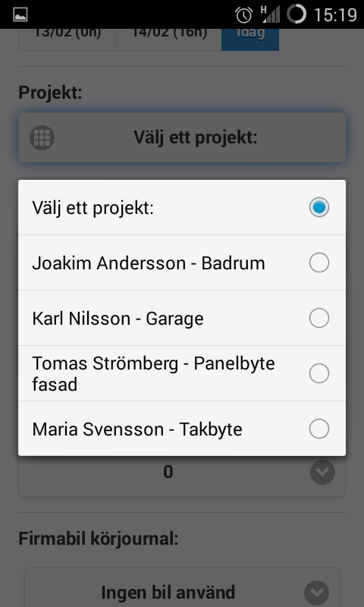Screen dimensions: 364x607
Task: Choose the Tomas Strömberg - Panelbyte fasad radio button
Action: (x=319, y=373)
